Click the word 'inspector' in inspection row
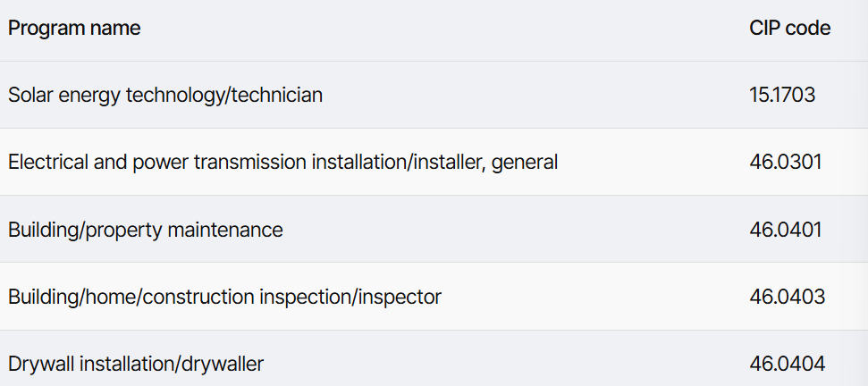 [x=400, y=298]
